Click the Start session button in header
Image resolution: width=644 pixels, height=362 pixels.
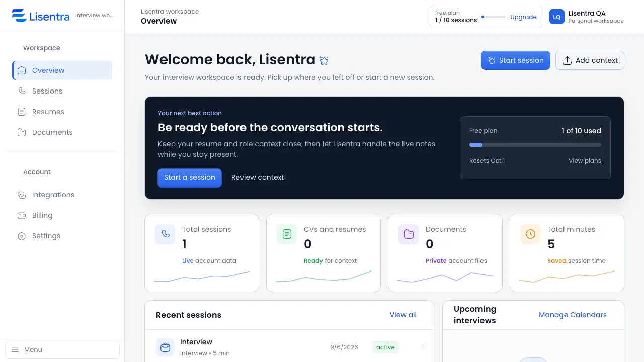(x=516, y=60)
